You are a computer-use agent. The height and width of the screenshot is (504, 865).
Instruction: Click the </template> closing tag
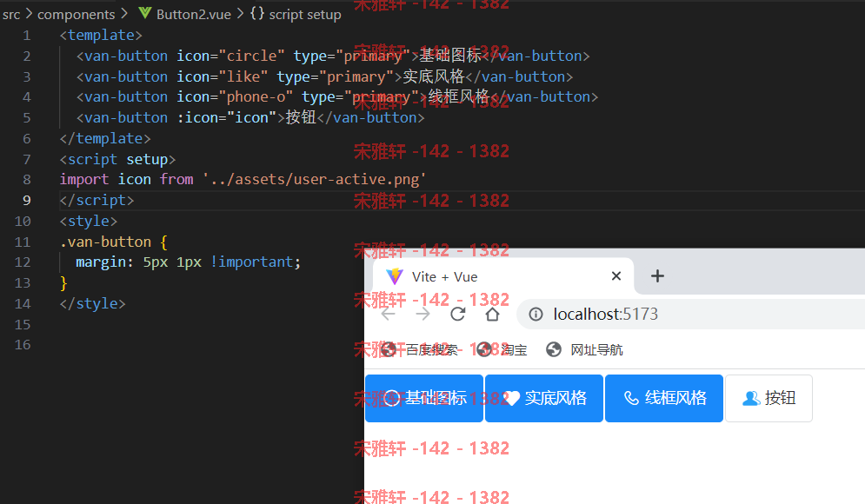tap(105, 138)
